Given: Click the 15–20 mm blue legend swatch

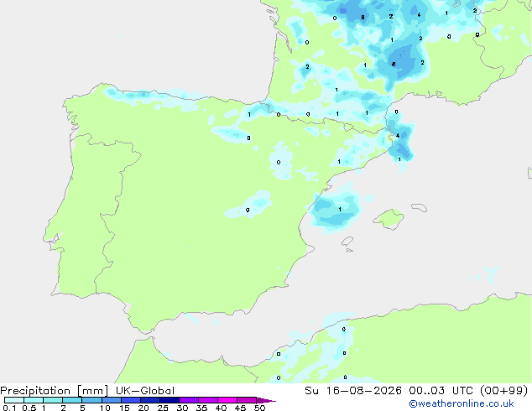Looking at the screenshot, I should tap(131, 400).
